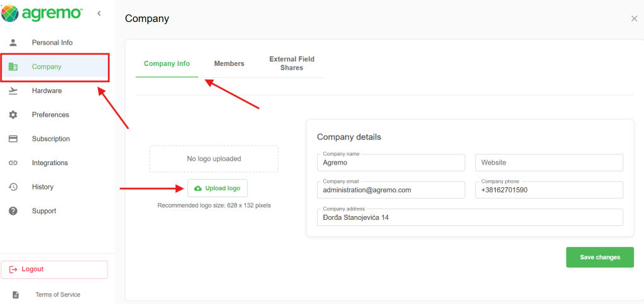This screenshot has height=304, width=644.
Task: Open the External Field Shares tab
Action: coord(292,63)
